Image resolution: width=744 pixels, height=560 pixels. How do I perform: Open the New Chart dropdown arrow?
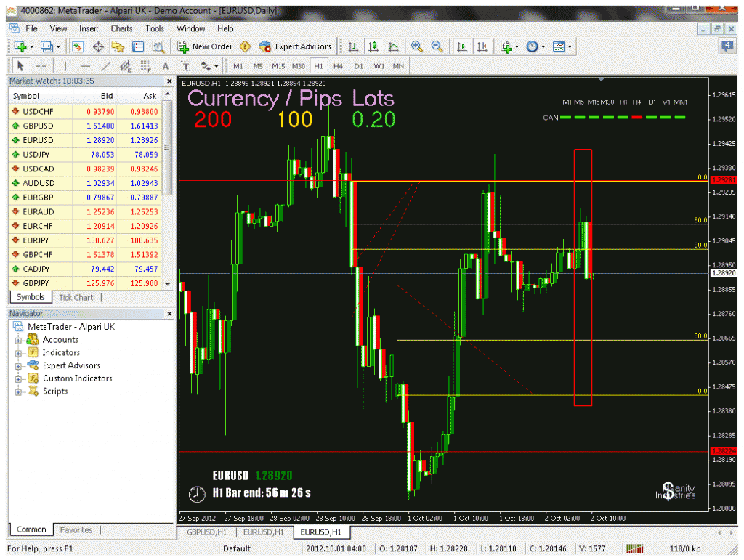pos(32,47)
